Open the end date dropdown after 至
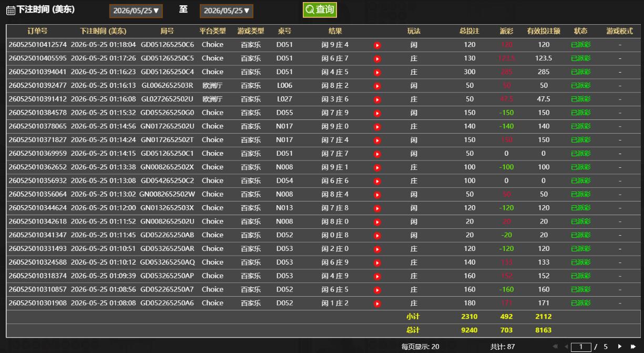644x353 pixels. click(x=227, y=11)
